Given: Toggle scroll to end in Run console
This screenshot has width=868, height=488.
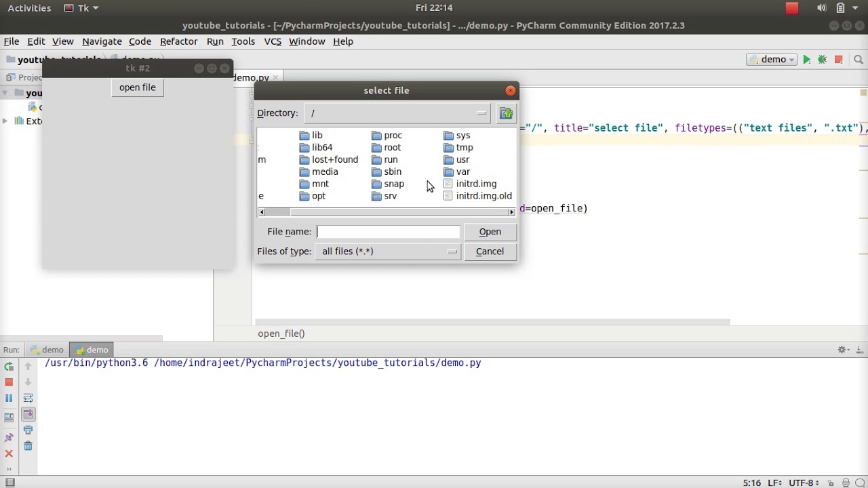Looking at the screenshot, I should pyautogui.click(x=28, y=414).
